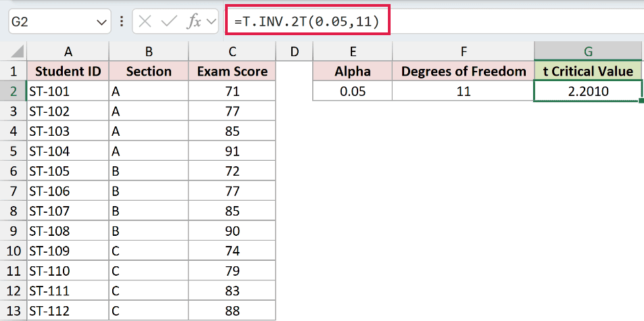Screen dimensions: 644x321
Task: Click the Exam Score header cell
Action: point(232,72)
